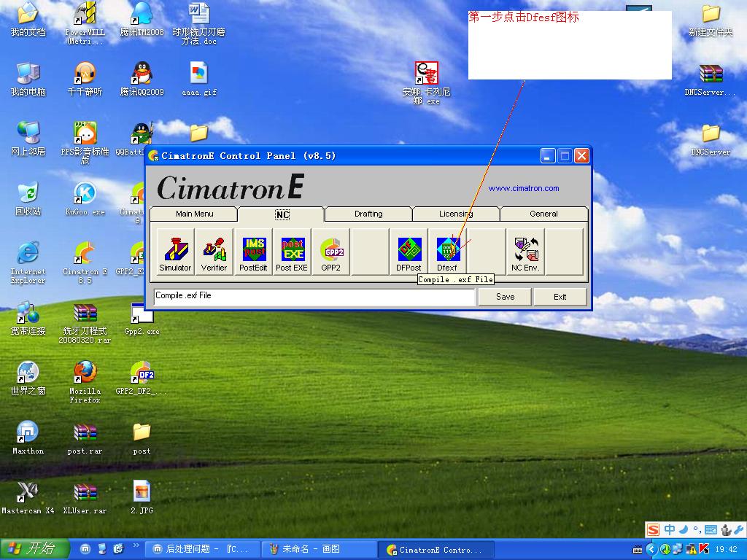Select the GPP2_DF2 desktop shortcut
The image size is (747, 560).
[x=141, y=378]
